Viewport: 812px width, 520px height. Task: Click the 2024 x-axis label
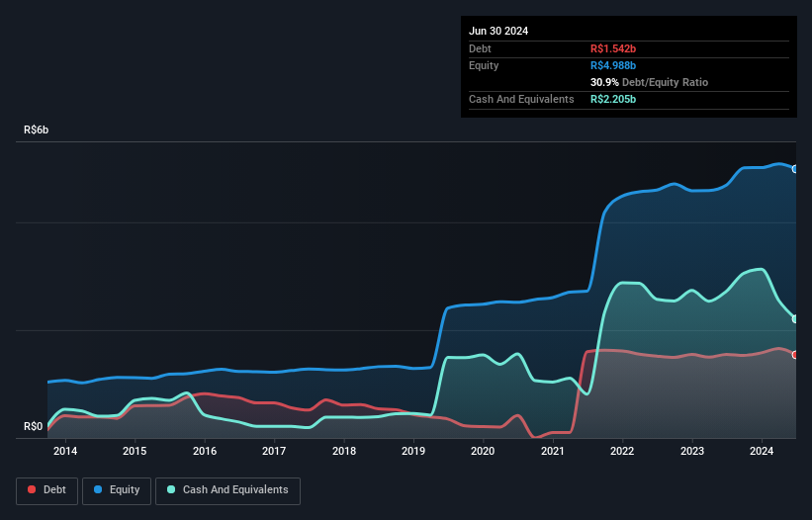[x=762, y=451]
